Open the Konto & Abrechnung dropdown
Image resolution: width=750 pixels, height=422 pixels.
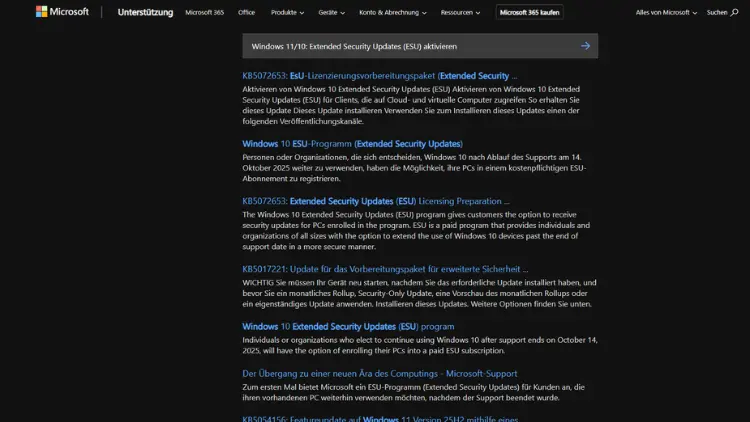click(x=393, y=12)
